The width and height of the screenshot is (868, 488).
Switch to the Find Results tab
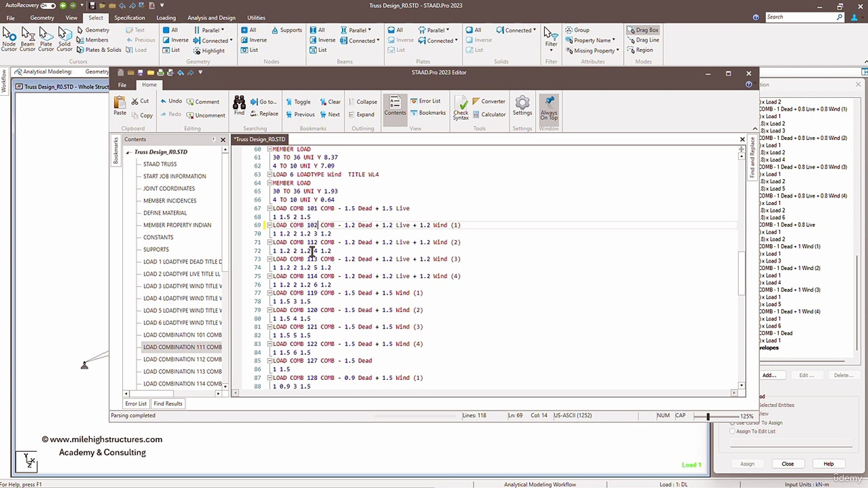pyautogui.click(x=168, y=404)
